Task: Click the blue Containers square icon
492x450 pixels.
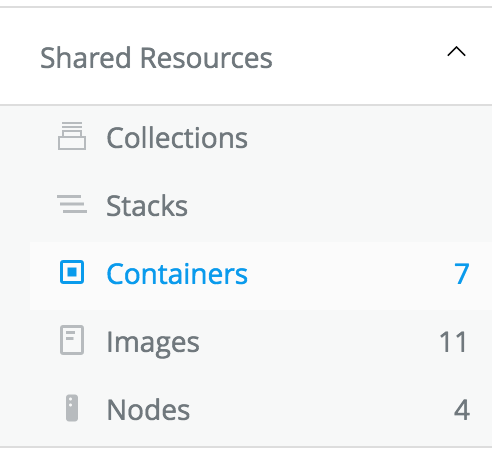Action: (x=72, y=272)
